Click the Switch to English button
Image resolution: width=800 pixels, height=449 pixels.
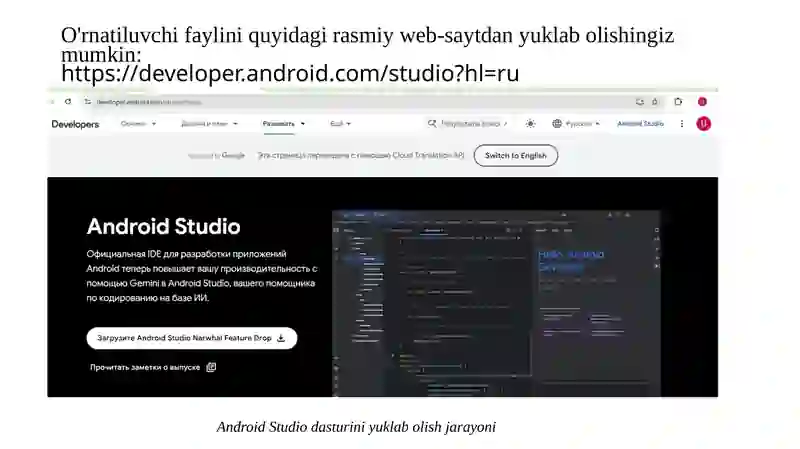click(x=516, y=156)
